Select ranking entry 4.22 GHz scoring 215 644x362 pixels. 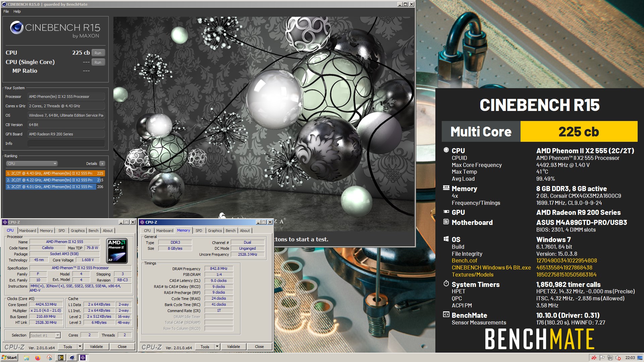tap(55, 180)
